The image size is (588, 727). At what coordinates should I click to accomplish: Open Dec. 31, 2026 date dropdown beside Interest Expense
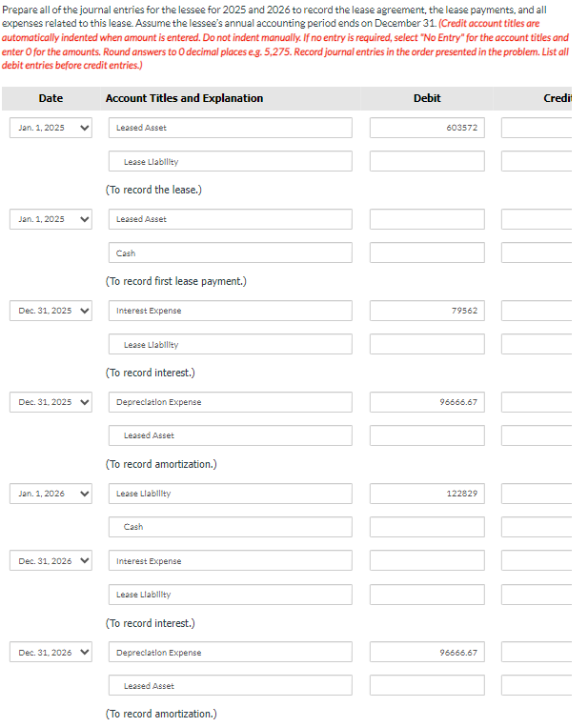coord(51,561)
